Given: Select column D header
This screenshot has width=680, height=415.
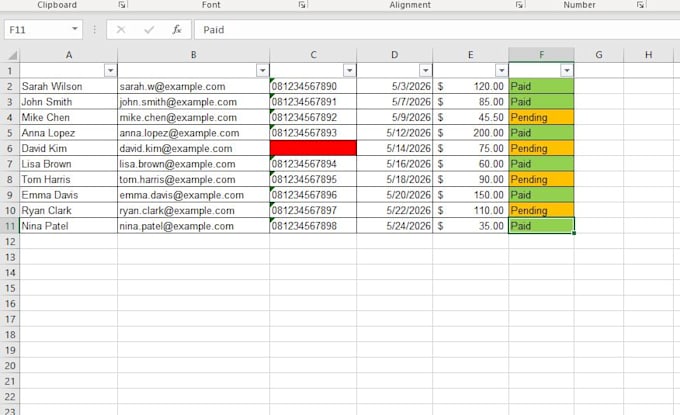Looking at the screenshot, I should [x=394, y=55].
